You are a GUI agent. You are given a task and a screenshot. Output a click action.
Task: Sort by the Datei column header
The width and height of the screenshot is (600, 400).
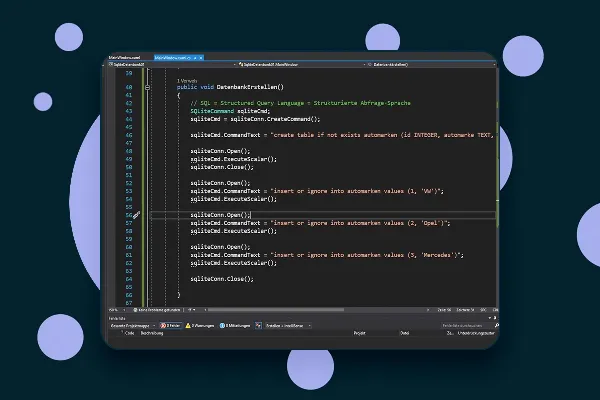point(404,333)
